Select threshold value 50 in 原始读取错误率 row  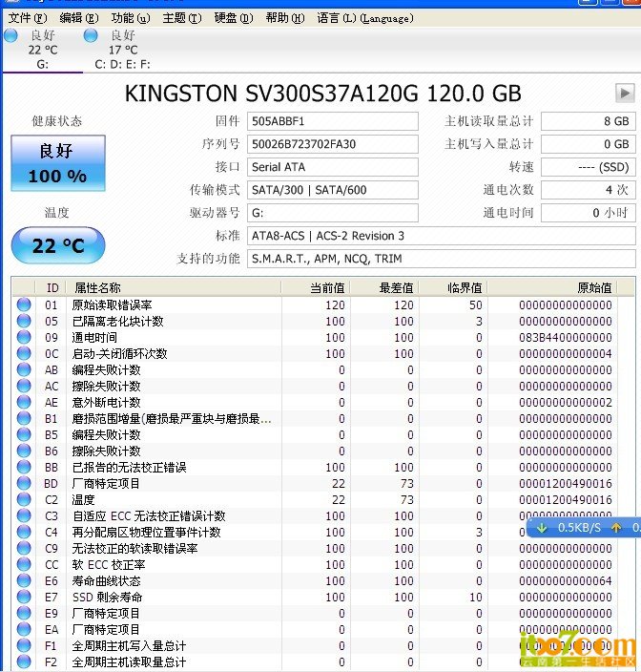[475, 305]
